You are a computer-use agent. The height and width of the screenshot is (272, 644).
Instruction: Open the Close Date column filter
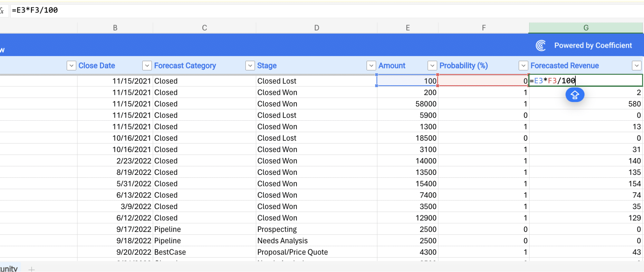click(71, 65)
